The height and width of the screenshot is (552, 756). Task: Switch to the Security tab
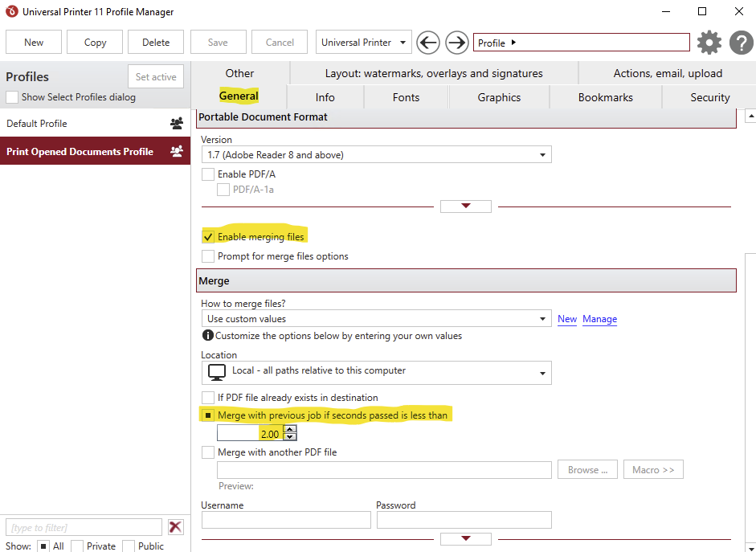pyautogui.click(x=709, y=97)
